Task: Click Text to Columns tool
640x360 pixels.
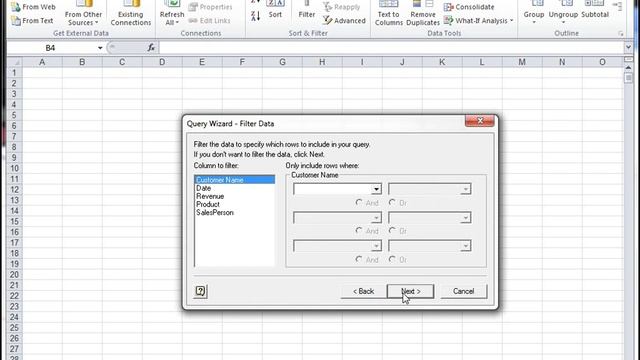Action: tap(389, 14)
